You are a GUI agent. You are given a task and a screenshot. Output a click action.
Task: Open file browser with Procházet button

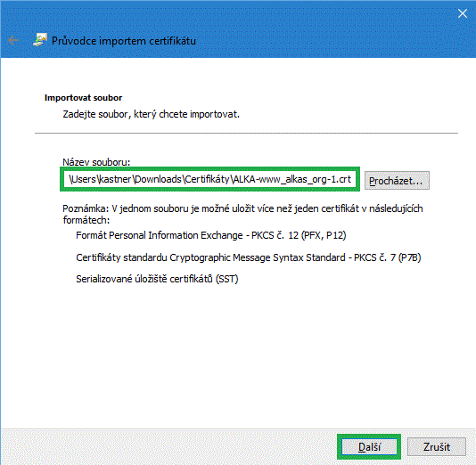[397, 181]
